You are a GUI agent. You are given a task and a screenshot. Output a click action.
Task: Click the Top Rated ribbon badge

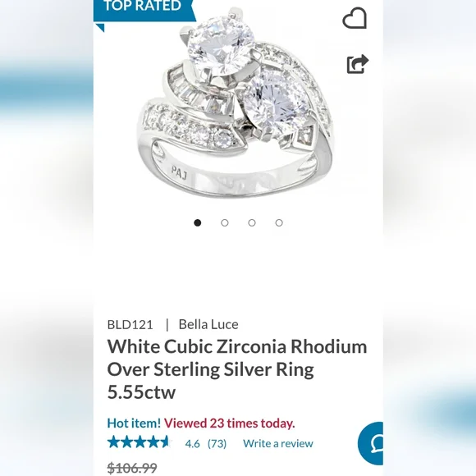144,11
